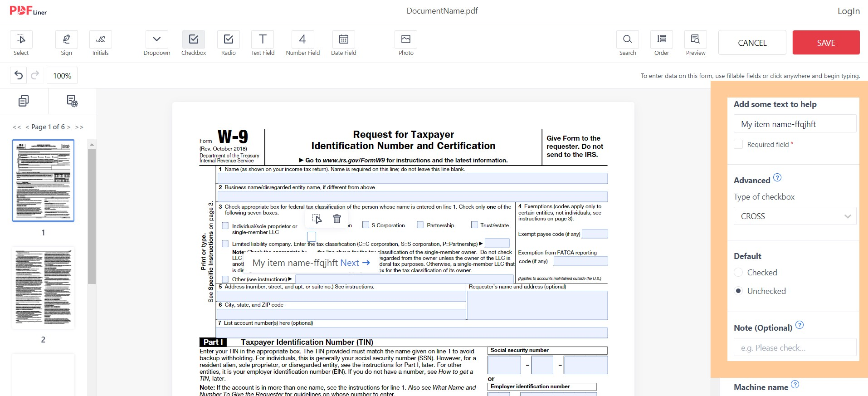Image resolution: width=868 pixels, height=396 pixels.
Task: Click the line 1 Name field on the form
Action: pos(412,178)
